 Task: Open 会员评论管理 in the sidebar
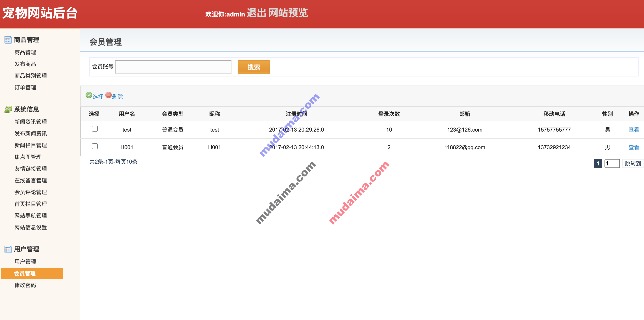(x=30, y=192)
